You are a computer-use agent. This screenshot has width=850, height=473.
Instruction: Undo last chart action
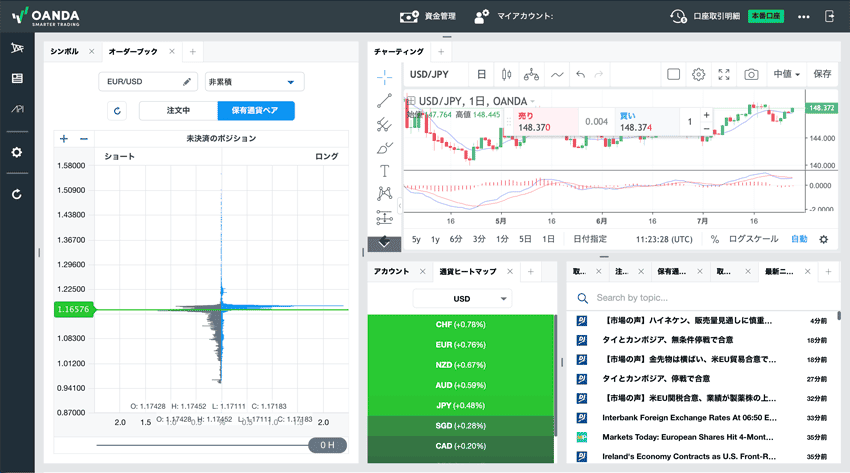pos(581,75)
